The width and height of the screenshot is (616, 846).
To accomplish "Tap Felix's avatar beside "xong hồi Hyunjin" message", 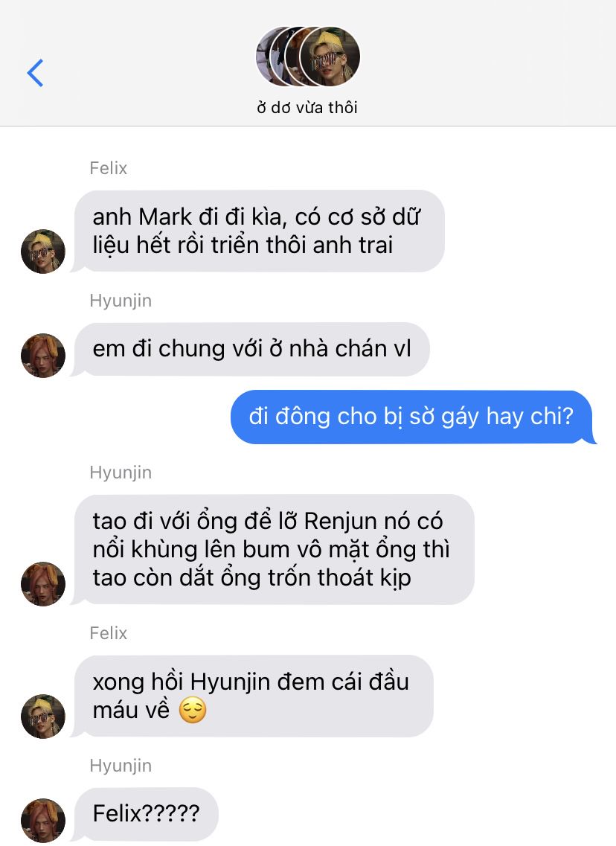I will click(43, 717).
